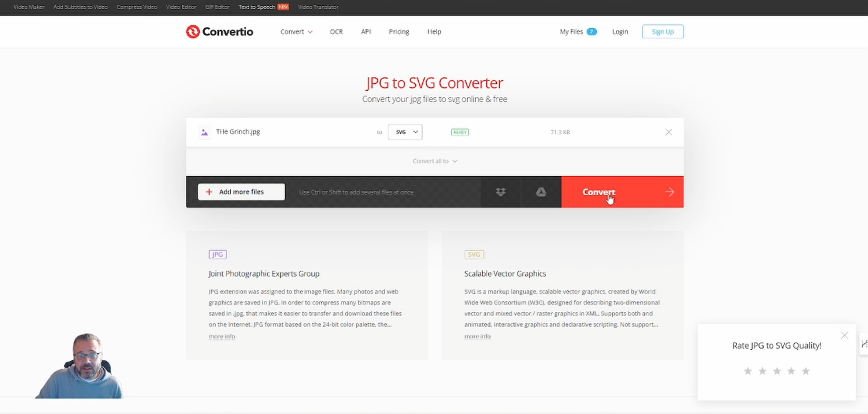Open the SVG output format dropdown
The image size is (868, 414).
(405, 132)
